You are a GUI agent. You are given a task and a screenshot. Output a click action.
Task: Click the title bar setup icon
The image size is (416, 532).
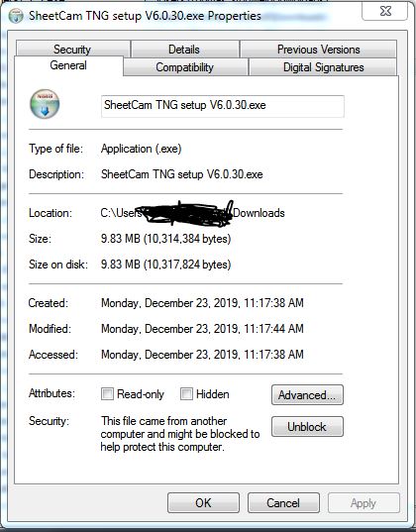tap(15, 16)
